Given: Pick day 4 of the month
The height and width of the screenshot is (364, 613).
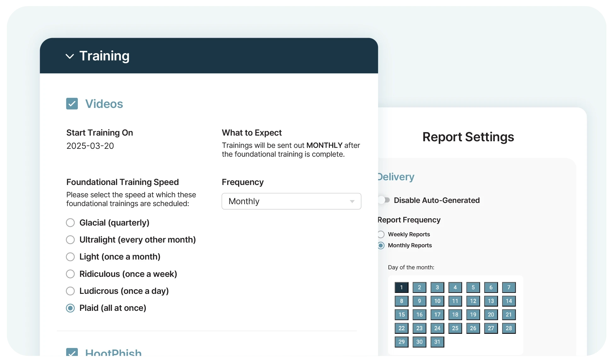Looking at the screenshot, I should click(455, 287).
